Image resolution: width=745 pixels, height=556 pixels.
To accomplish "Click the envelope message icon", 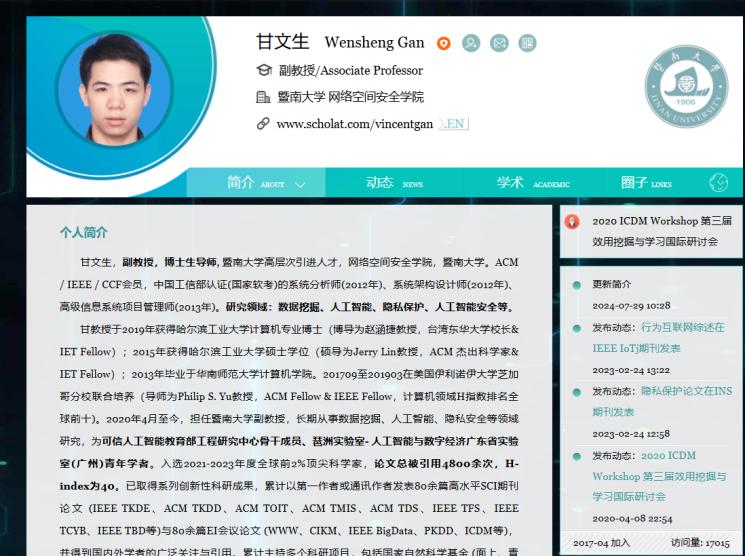I will [x=499, y=43].
